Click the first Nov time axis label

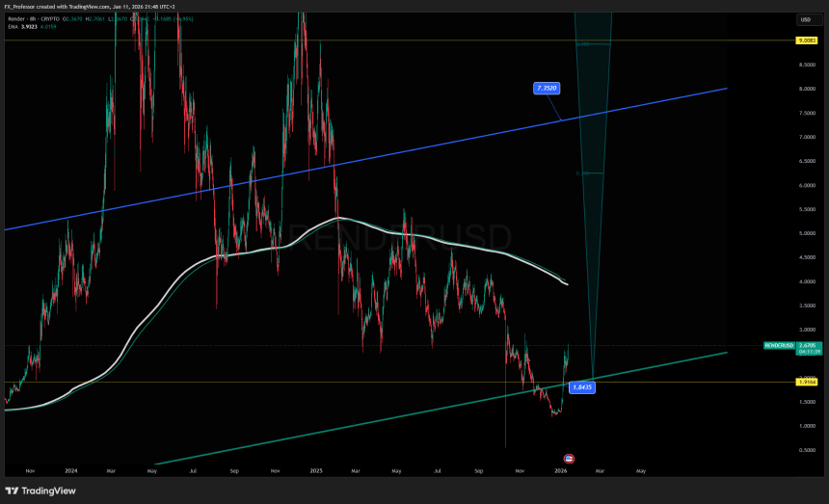[x=30, y=470]
